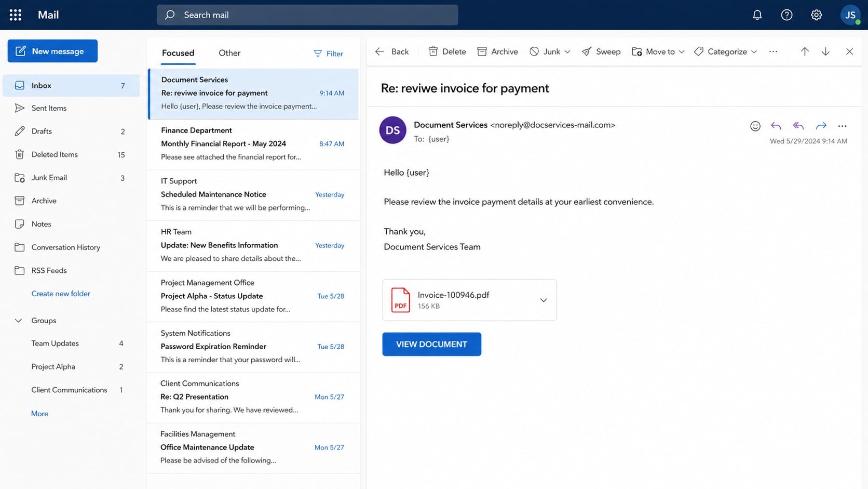
Task: Click sender address noreply@docservices-mail.com
Action: click(x=552, y=125)
